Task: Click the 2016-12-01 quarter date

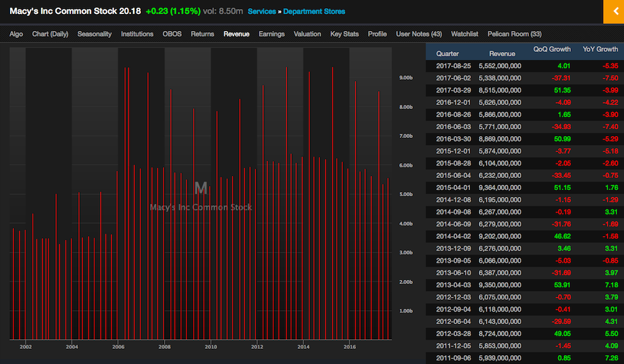Action: click(x=454, y=103)
